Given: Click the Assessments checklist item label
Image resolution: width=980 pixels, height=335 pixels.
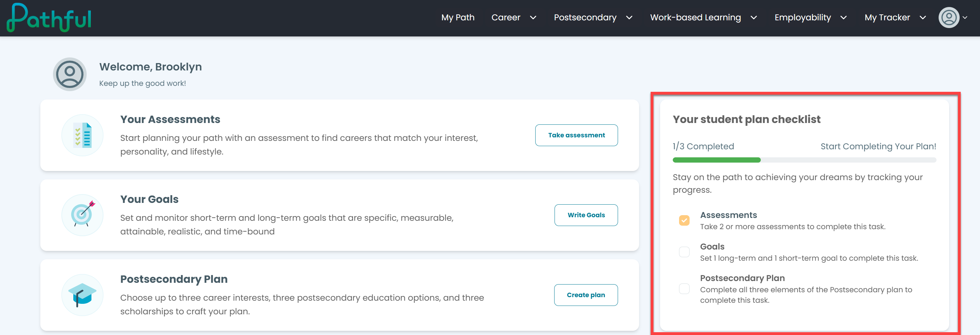Looking at the screenshot, I should pos(729,215).
